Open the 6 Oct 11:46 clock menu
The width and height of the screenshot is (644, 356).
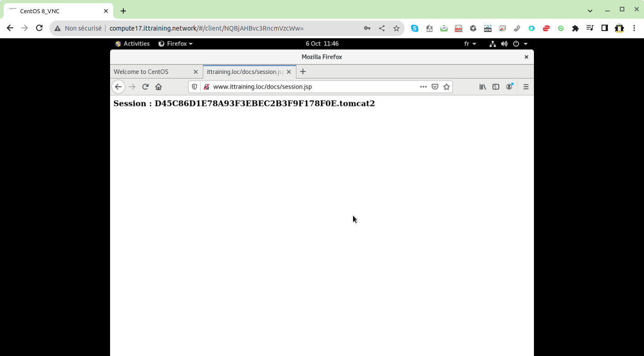coord(322,44)
